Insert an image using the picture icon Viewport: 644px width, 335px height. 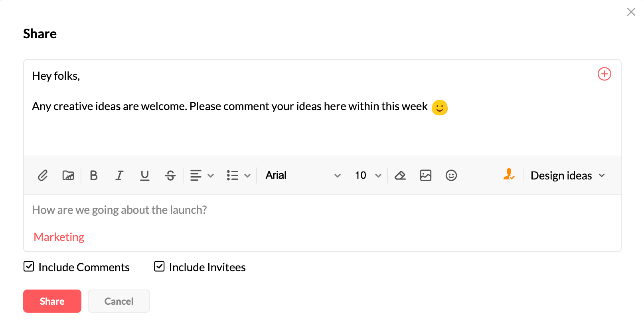(x=426, y=175)
